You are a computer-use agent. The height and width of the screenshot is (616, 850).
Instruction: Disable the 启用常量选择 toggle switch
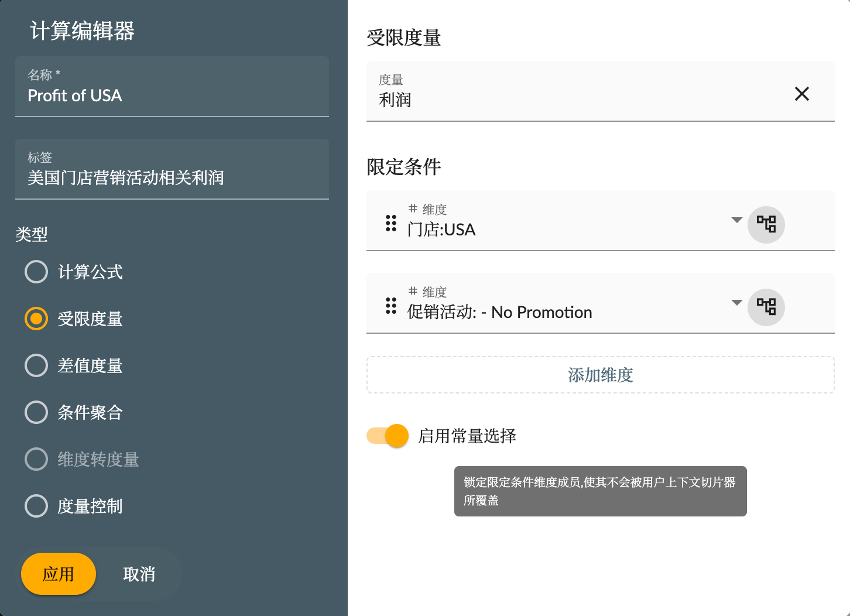388,436
